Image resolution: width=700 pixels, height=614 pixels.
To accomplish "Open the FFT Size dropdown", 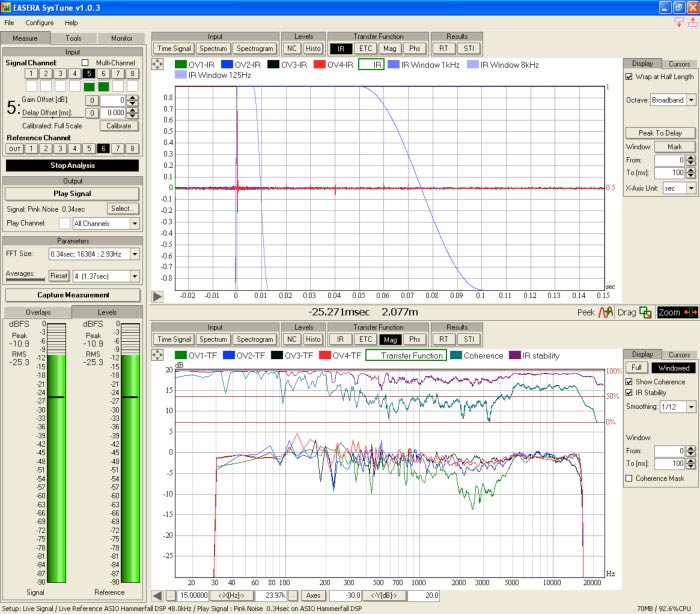I will [x=135, y=255].
